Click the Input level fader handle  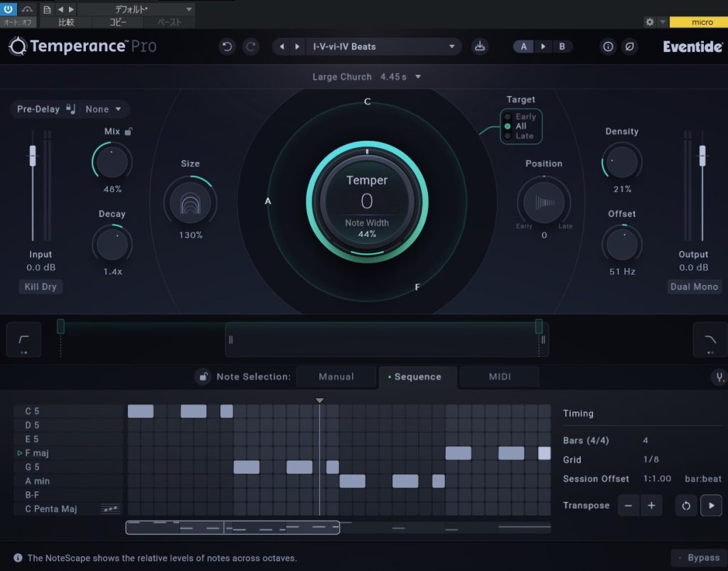click(32, 154)
